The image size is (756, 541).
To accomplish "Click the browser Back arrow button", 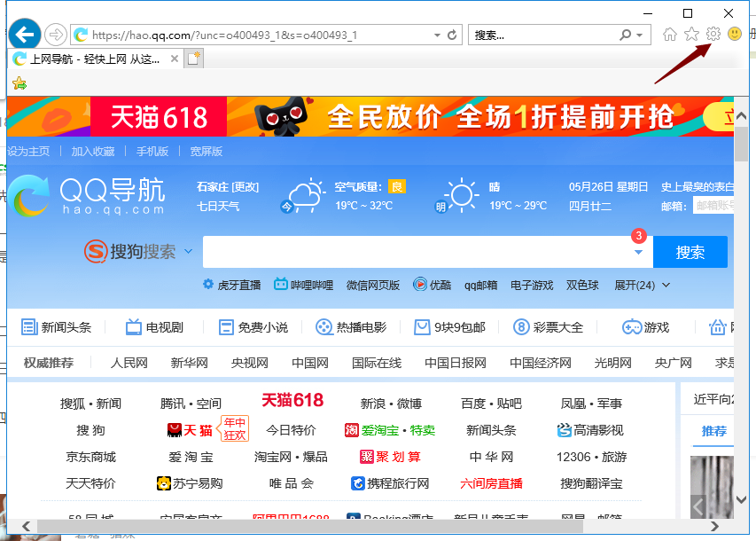I will coord(25,35).
